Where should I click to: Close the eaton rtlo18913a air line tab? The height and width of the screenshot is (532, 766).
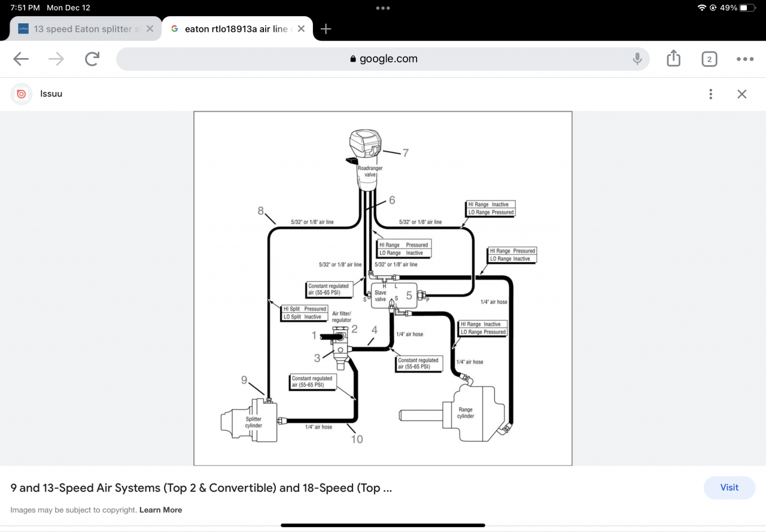[301, 29]
